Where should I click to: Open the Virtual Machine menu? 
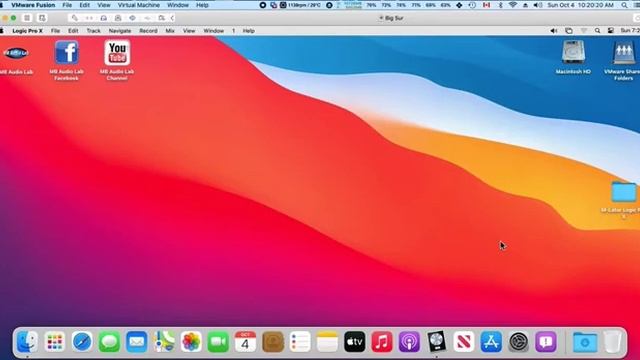tap(139, 5)
